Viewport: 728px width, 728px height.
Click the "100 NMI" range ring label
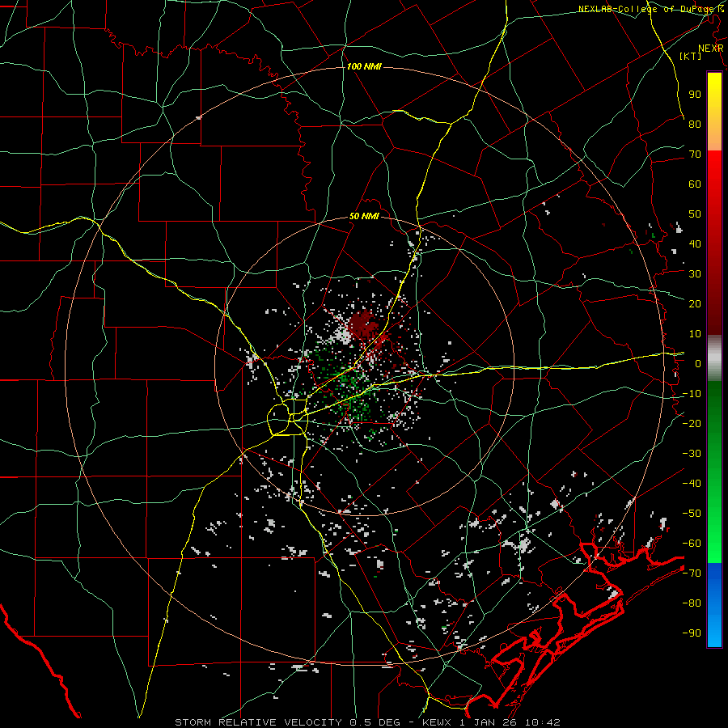tap(364, 66)
